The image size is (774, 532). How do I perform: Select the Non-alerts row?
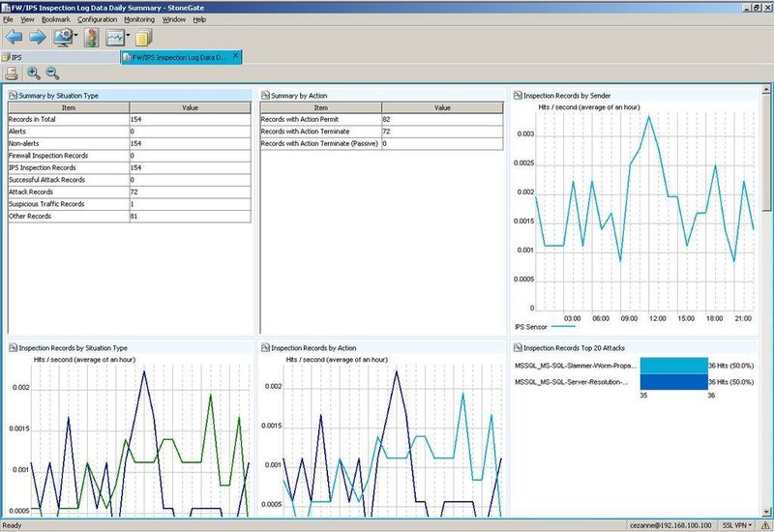coord(130,143)
